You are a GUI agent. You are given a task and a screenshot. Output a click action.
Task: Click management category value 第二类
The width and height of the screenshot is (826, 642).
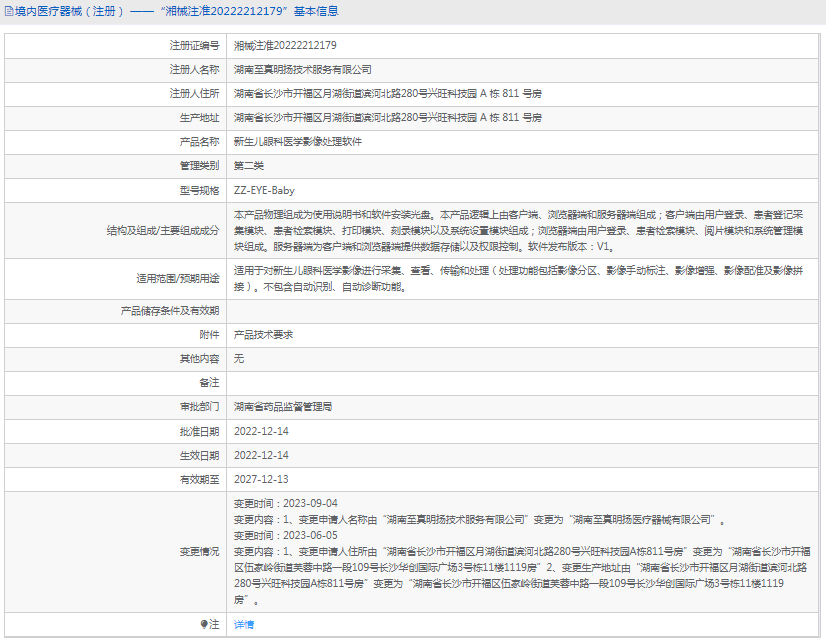(248, 166)
